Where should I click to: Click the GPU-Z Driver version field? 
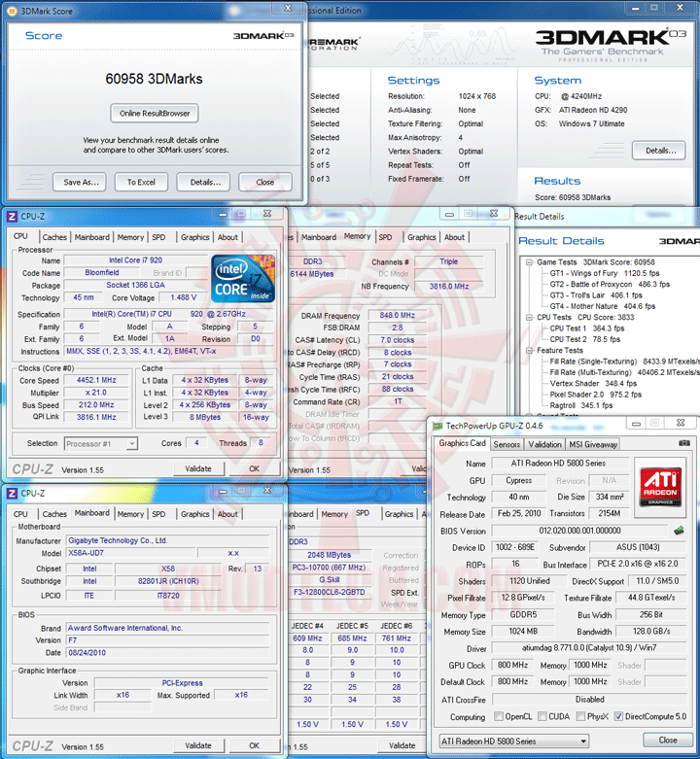[589, 647]
